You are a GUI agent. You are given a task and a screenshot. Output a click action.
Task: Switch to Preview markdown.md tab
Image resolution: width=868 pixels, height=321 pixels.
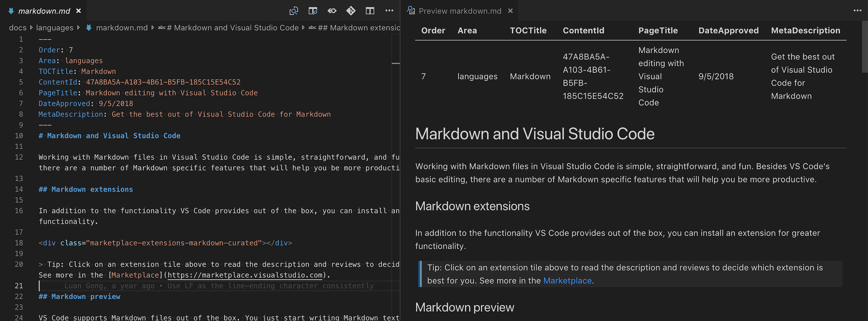click(x=460, y=11)
